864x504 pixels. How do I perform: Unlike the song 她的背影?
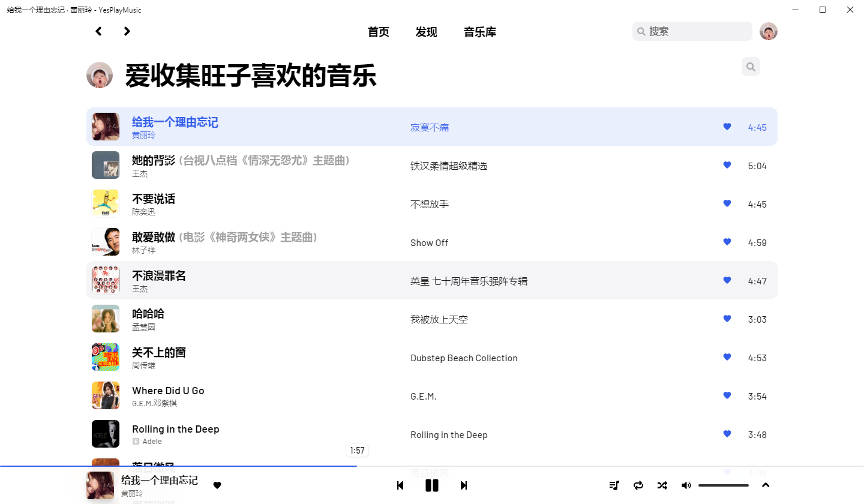[x=727, y=165]
